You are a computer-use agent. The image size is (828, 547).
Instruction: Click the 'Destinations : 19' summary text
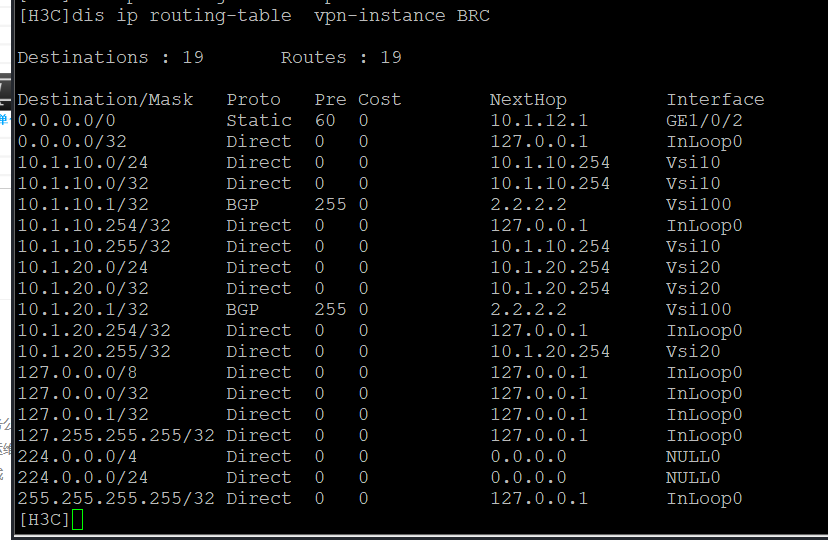(x=110, y=58)
